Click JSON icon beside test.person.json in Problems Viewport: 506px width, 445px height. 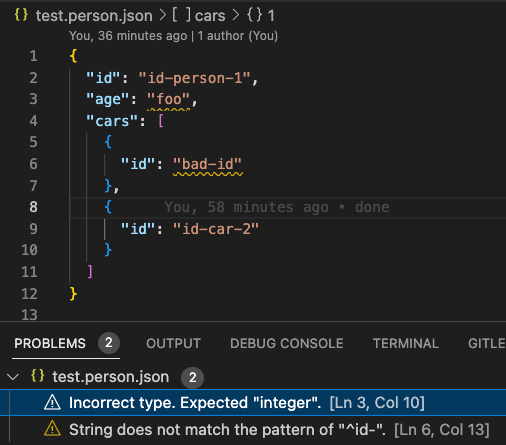click(x=37, y=376)
